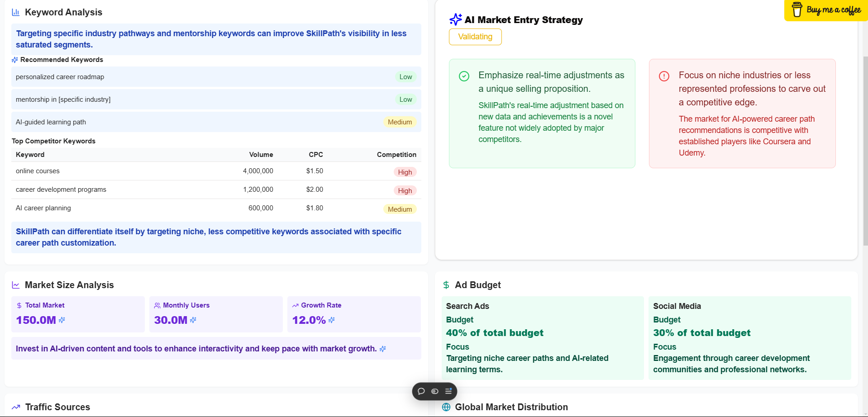The width and height of the screenshot is (868, 417).
Task: Click the Medium badge for AI career planning
Action: pyautogui.click(x=400, y=209)
